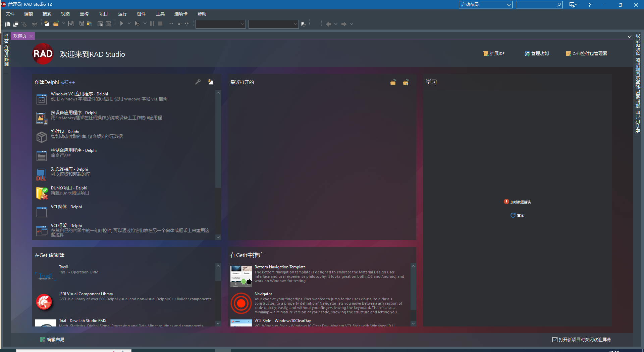Toggle 打开新项目时关闭欢迎屏幕 checkbox

(555, 340)
